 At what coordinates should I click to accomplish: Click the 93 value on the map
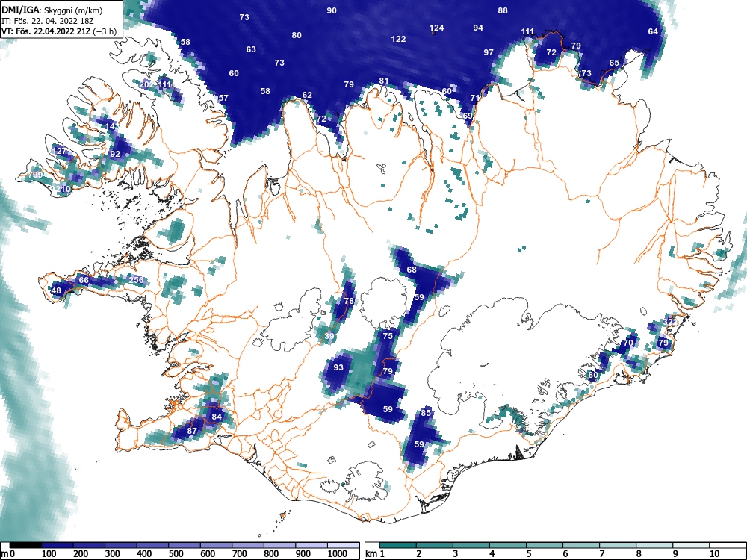(338, 367)
